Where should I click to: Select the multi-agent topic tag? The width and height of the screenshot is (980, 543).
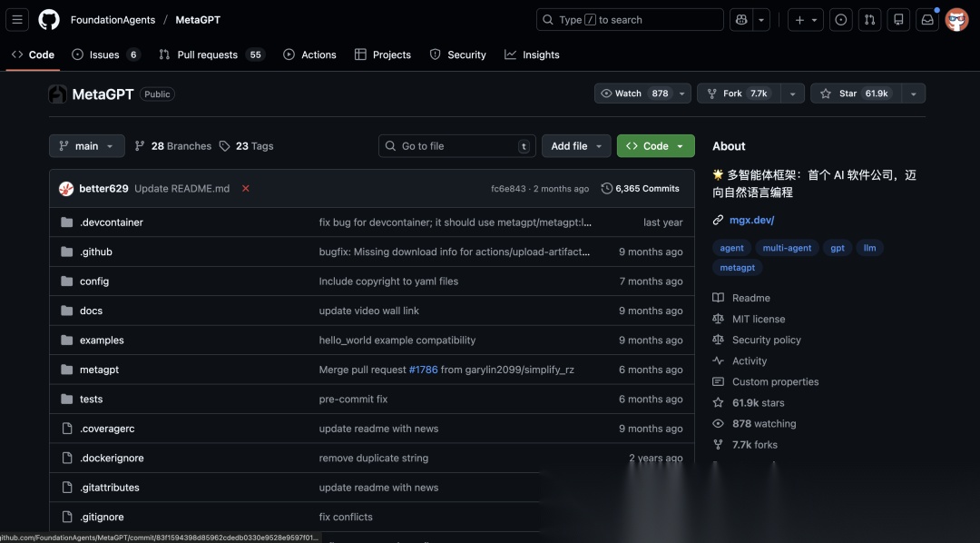[787, 248]
